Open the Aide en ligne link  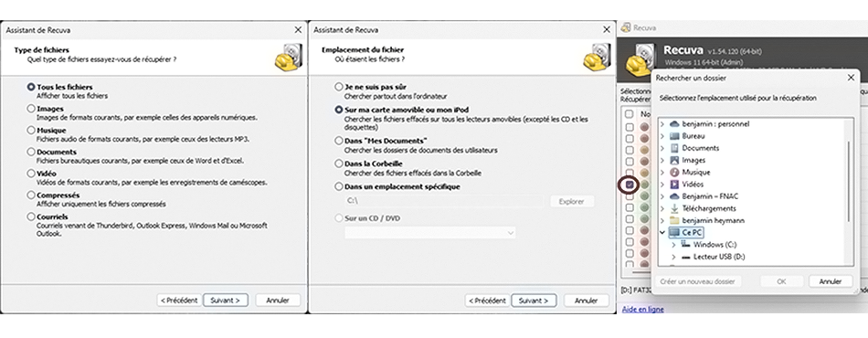[642, 310]
